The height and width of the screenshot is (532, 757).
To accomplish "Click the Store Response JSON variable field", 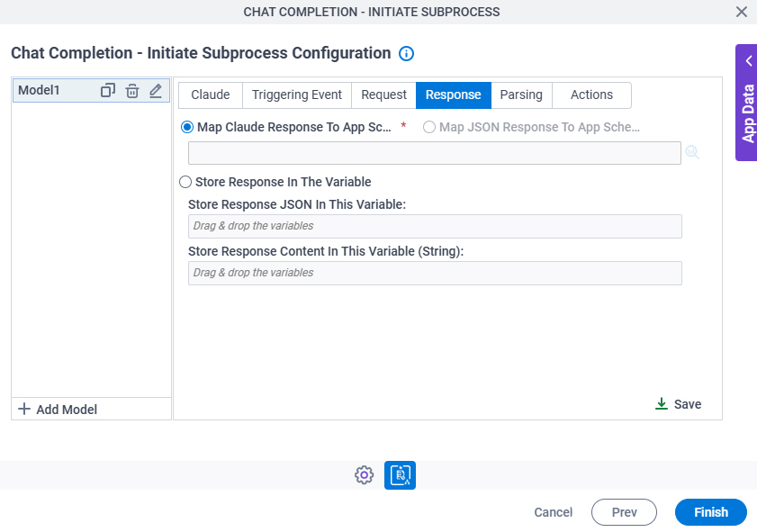I will [435, 227].
